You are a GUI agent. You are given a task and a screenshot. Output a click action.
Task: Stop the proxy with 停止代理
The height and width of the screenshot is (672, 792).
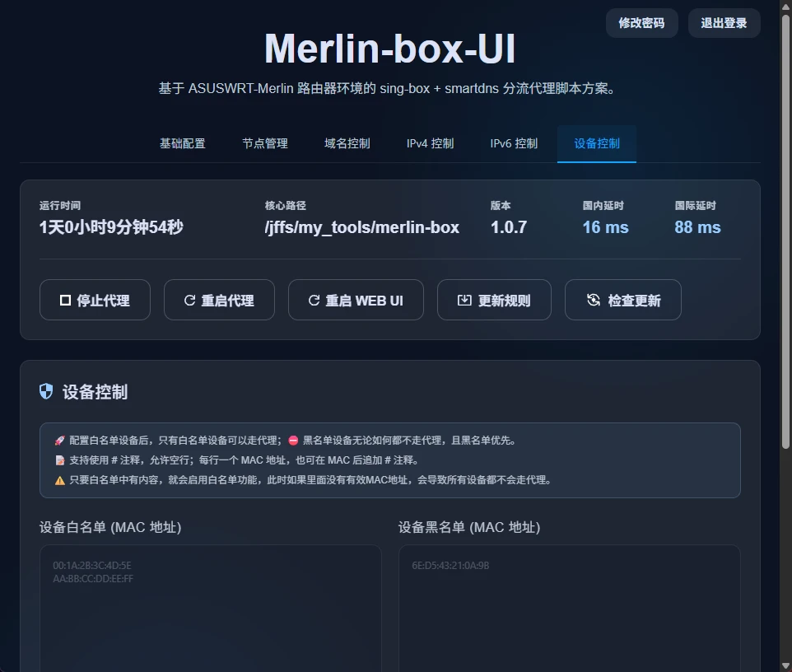(x=95, y=300)
